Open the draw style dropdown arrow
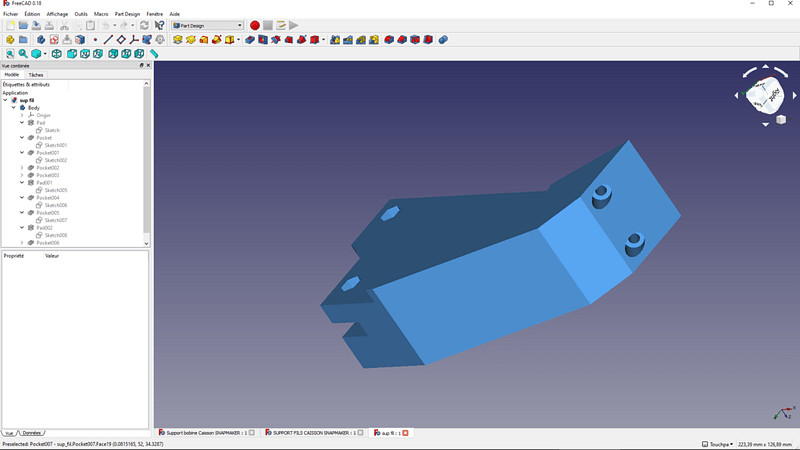 click(45, 54)
